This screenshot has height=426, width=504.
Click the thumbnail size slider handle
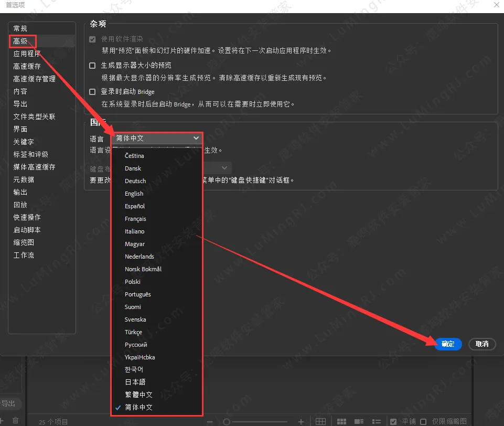click(227, 422)
